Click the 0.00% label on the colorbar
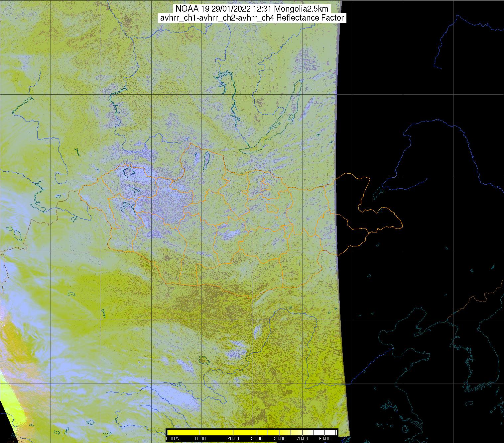Viewport: 504px width, 443px height. click(x=172, y=439)
